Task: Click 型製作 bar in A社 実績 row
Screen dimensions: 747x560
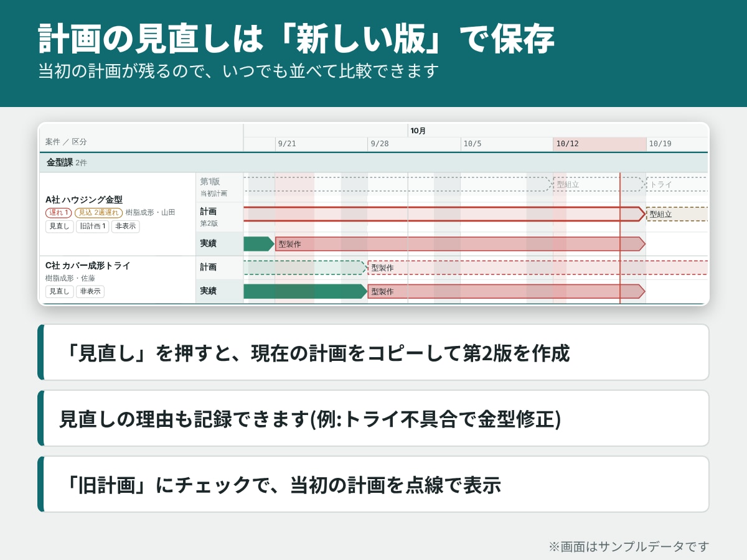Action: pyautogui.click(x=460, y=244)
